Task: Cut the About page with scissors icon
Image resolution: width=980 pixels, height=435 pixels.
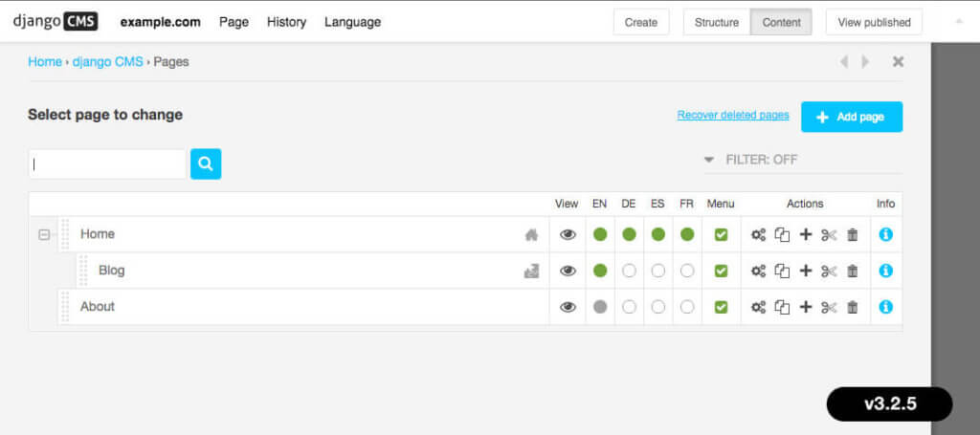Action: [x=829, y=307]
